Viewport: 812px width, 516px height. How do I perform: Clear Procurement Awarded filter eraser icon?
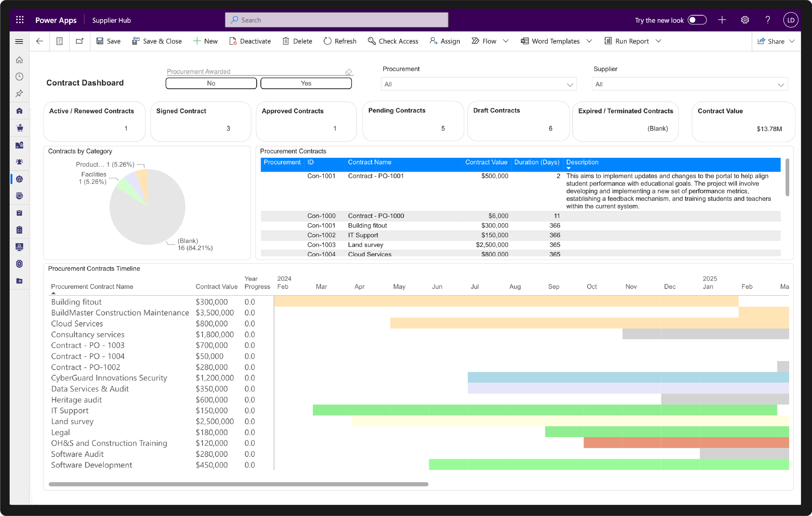pyautogui.click(x=348, y=72)
